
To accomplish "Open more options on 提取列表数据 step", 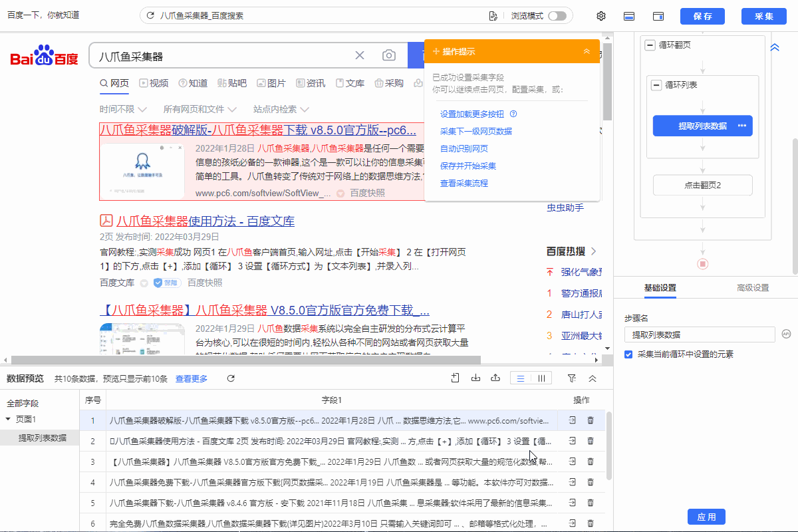I will pos(741,126).
